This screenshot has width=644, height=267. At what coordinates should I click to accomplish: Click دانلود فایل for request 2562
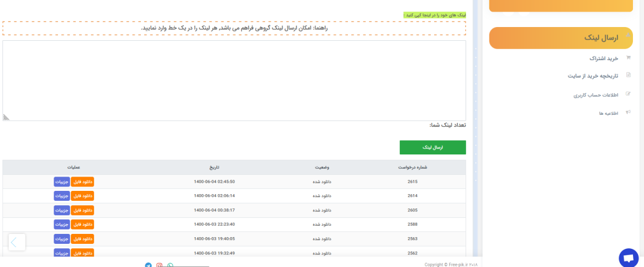(x=82, y=253)
